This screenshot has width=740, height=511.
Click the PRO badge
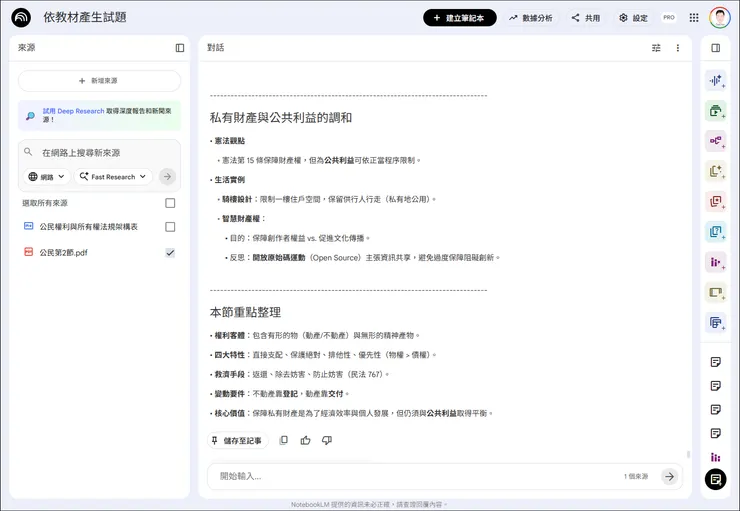pos(669,17)
